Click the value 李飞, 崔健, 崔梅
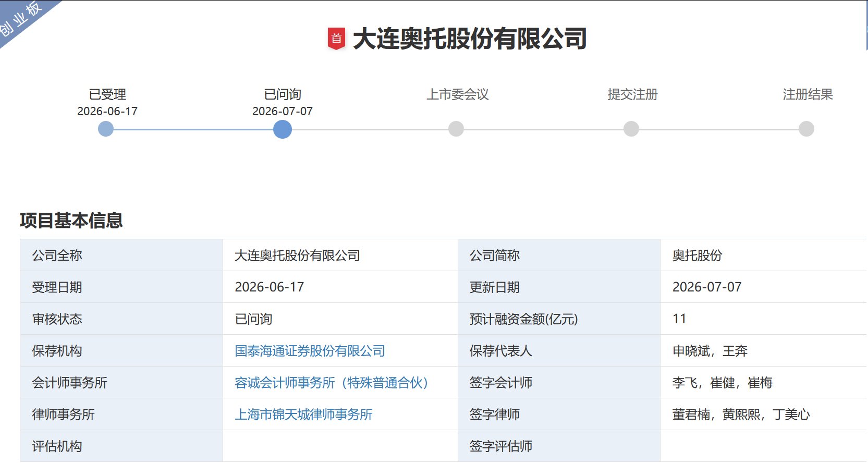This screenshot has width=868, height=463. pos(723,383)
